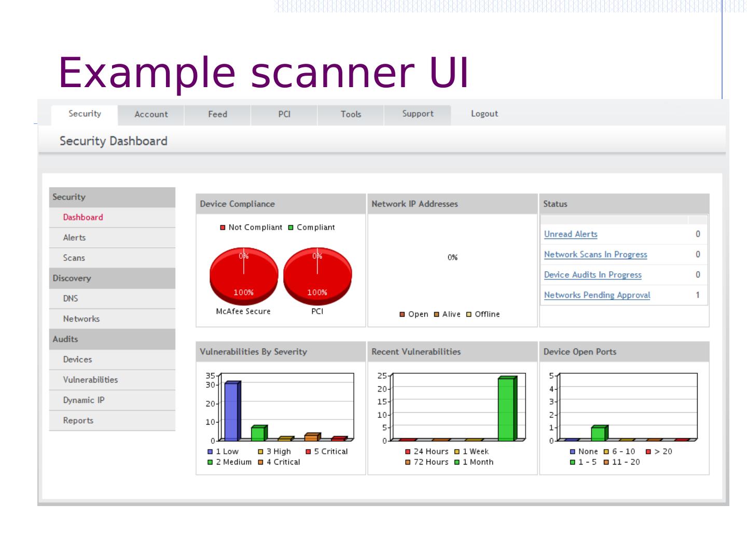Open Unread Alerts link
Viewport: 747px width, 560px height.
point(571,234)
